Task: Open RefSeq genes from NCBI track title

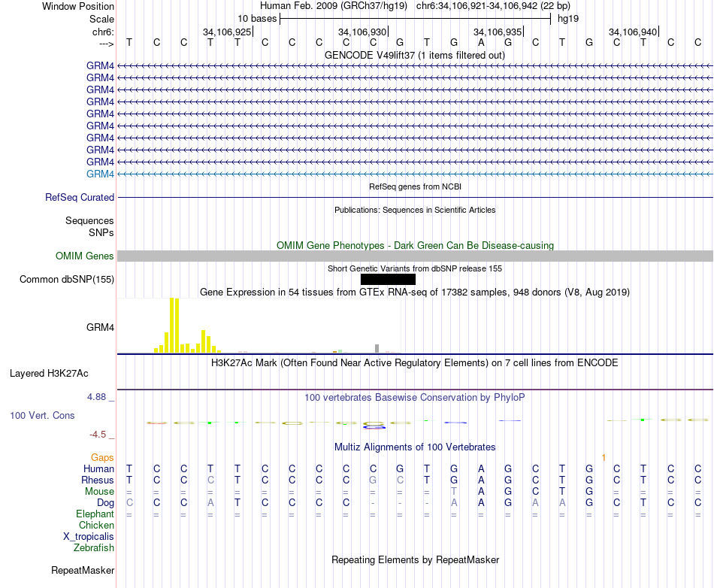Action: pyautogui.click(x=415, y=186)
